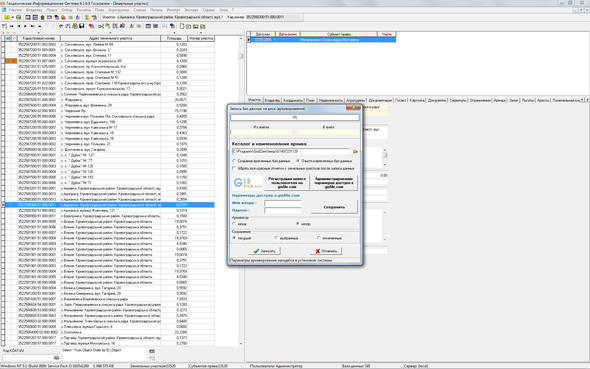The width and height of the screenshot is (590, 369).
Task: Focus the 'Имя входа' login field
Action: coord(283,203)
